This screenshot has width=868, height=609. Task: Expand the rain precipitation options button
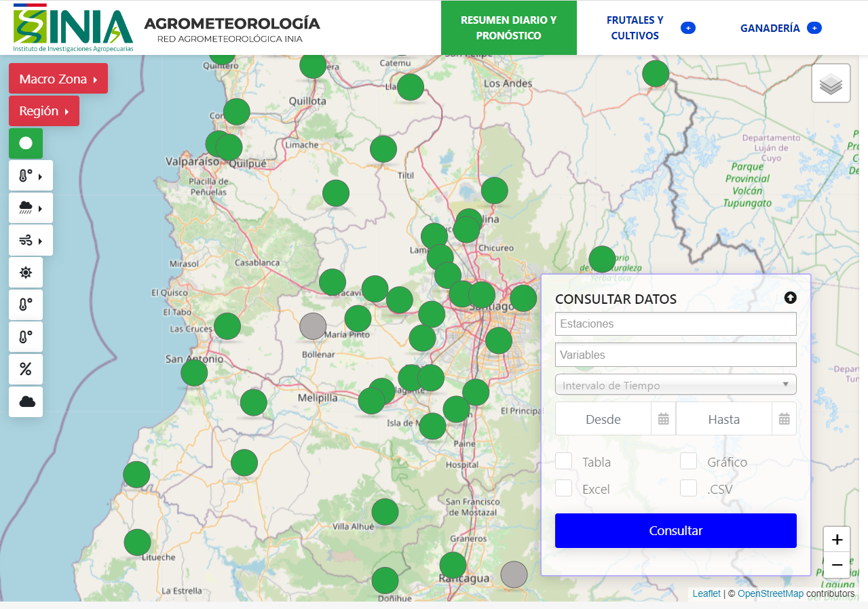coord(31,208)
